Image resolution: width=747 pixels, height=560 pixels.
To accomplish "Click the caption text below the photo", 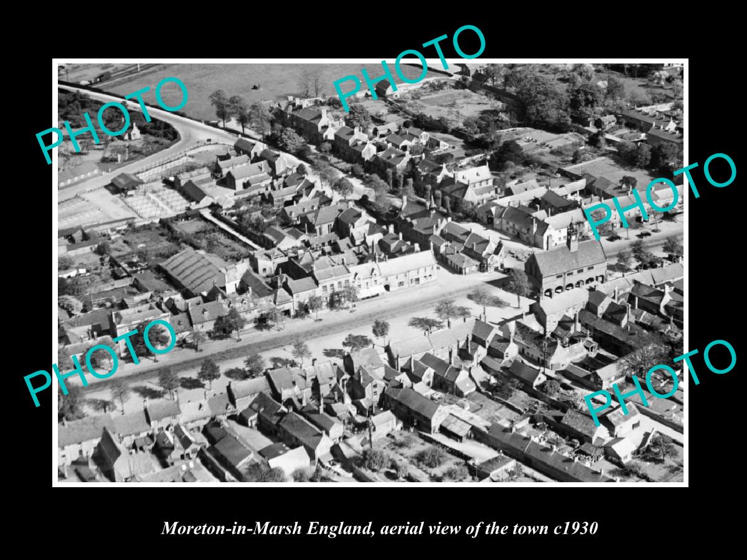I will click(x=379, y=528).
